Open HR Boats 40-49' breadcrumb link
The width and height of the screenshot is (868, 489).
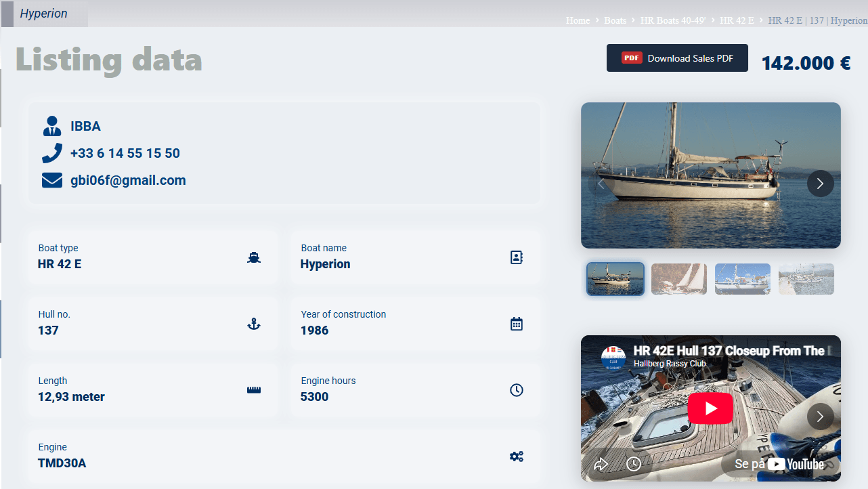tap(673, 20)
